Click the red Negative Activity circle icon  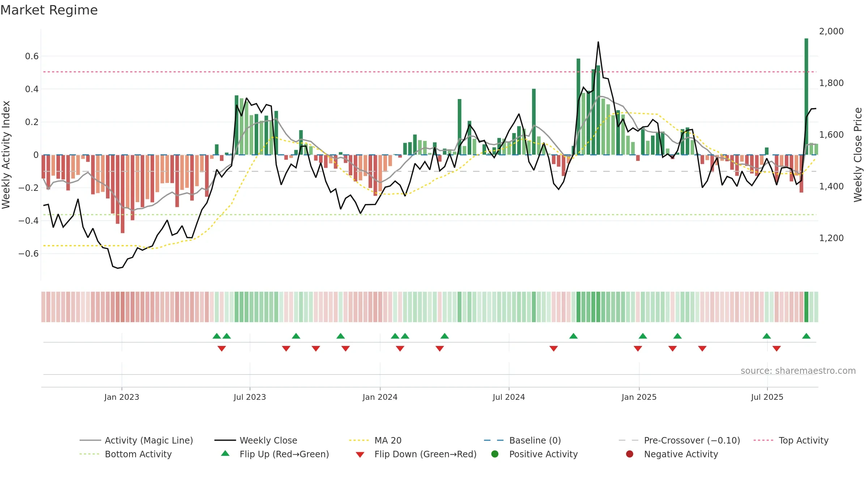coord(630,454)
